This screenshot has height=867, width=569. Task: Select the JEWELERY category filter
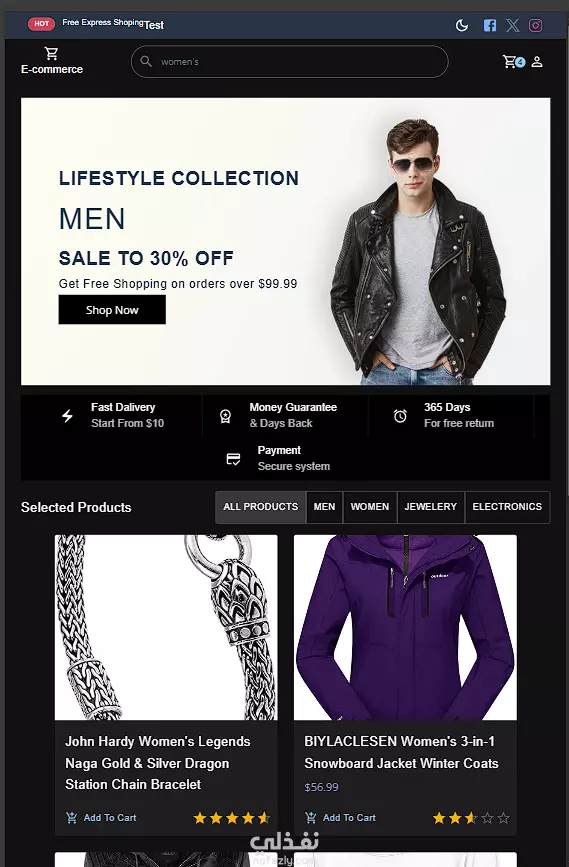(x=431, y=507)
